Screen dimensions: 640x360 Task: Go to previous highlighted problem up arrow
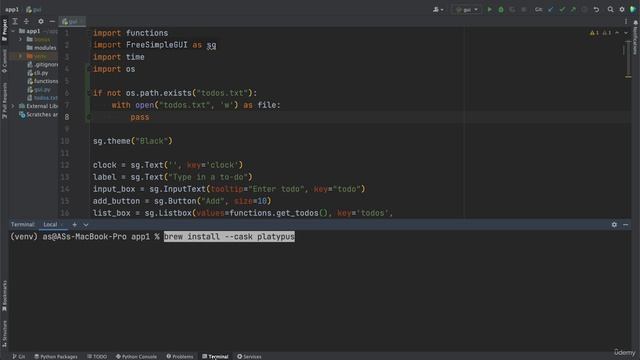pyautogui.click(x=617, y=33)
